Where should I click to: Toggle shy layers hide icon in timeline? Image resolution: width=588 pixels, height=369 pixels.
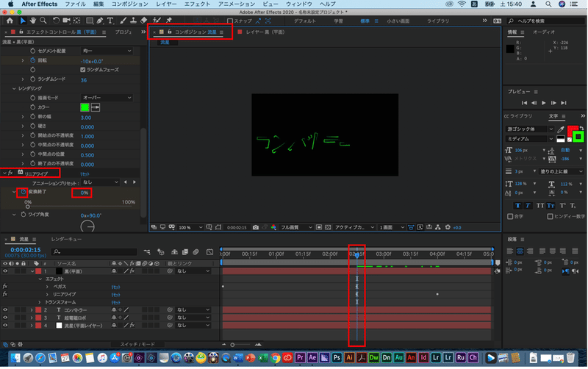(174, 252)
